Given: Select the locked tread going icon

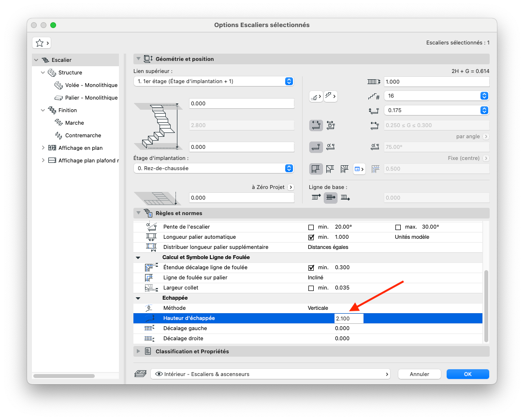Looking at the screenshot, I should (331, 125).
